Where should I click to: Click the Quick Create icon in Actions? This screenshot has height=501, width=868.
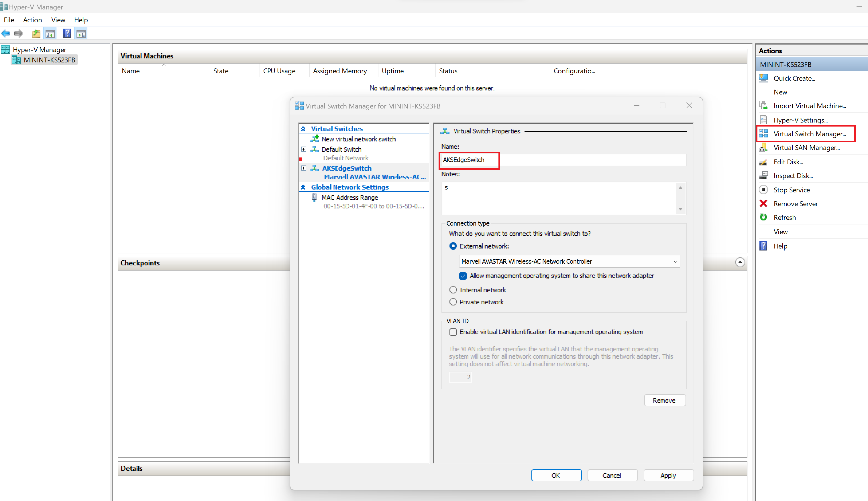pos(763,78)
